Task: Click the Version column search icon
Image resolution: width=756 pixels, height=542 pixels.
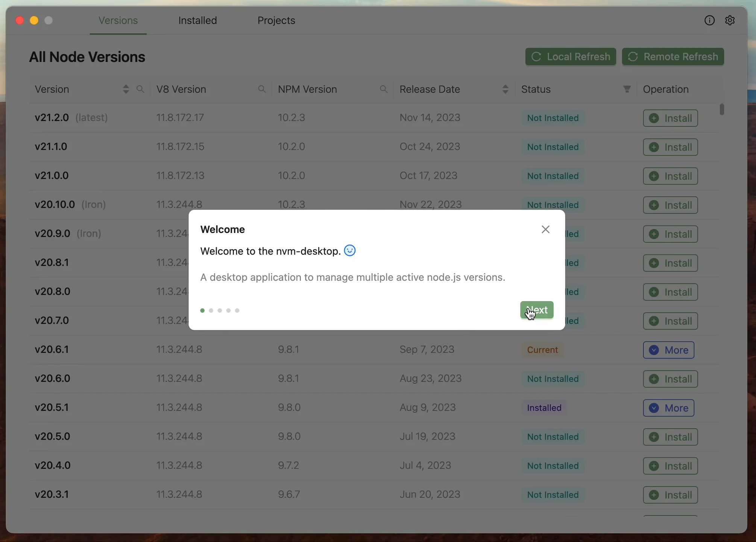Action: pos(140,89)
